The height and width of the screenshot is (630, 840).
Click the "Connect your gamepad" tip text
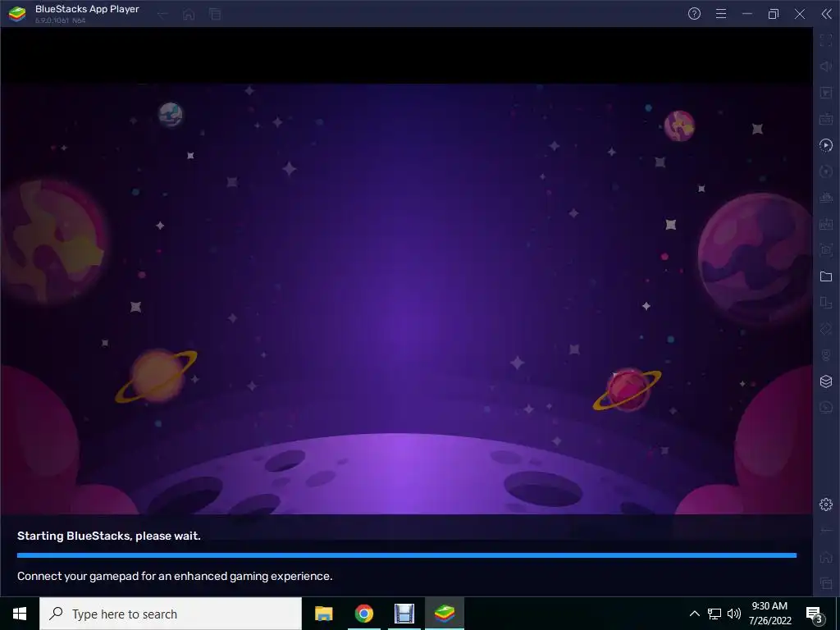click(175, 576)
